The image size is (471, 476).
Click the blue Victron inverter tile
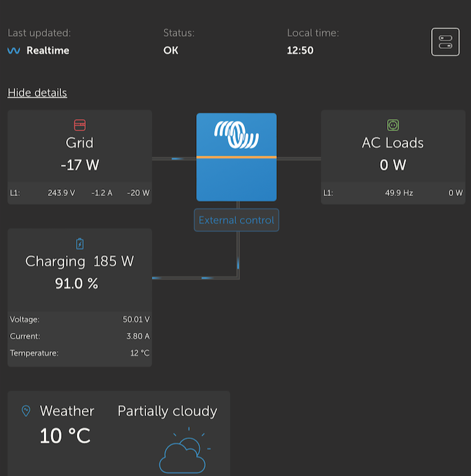click(x=236, y=157)
